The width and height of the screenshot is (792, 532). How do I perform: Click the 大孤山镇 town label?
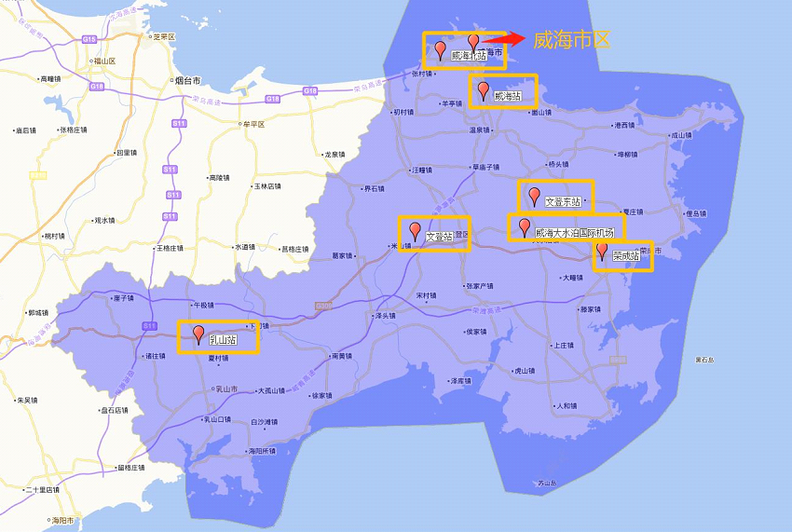[x=271, y=390]
